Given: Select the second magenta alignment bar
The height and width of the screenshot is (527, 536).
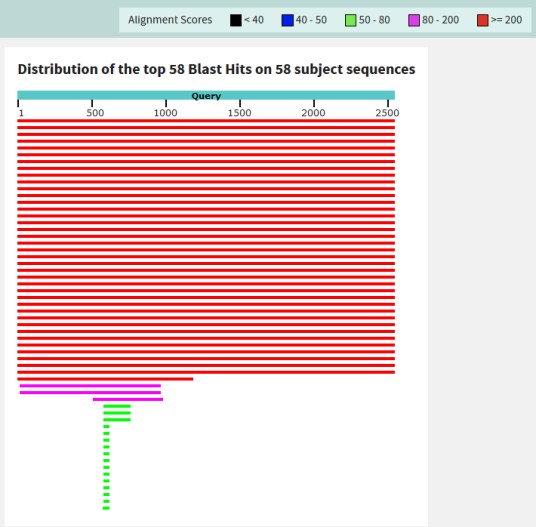Looking at the screenshot, I should pos(90,393).
